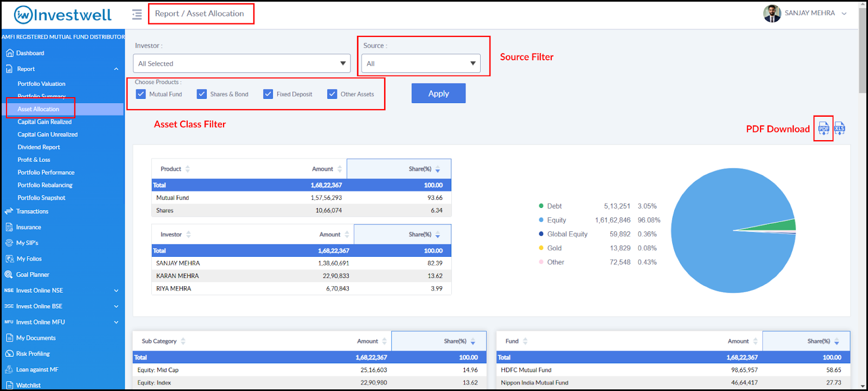Click the Equity blue legend dot
Viewport: 868px width, 391px height.
541,220
